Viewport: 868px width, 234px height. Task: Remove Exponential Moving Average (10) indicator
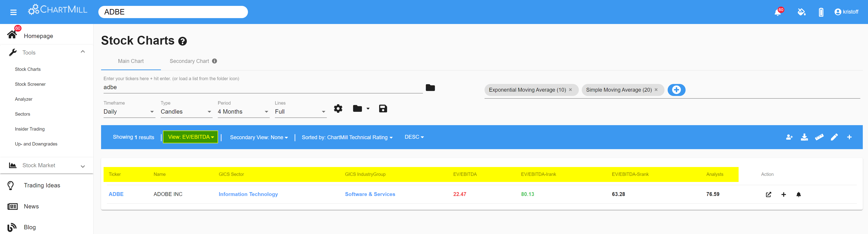[570, 90]
